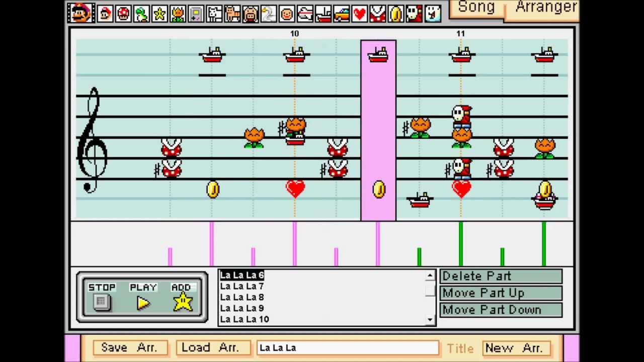The width and height of the screenshot is (644, 362).
Task: Click the large Mario head filmstrip icon
Action: point(80,13)
